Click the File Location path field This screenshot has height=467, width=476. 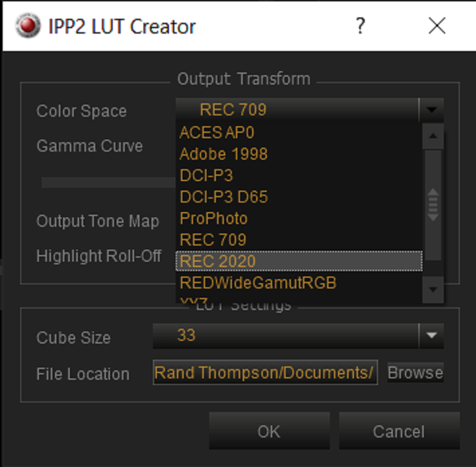point(265,372)
